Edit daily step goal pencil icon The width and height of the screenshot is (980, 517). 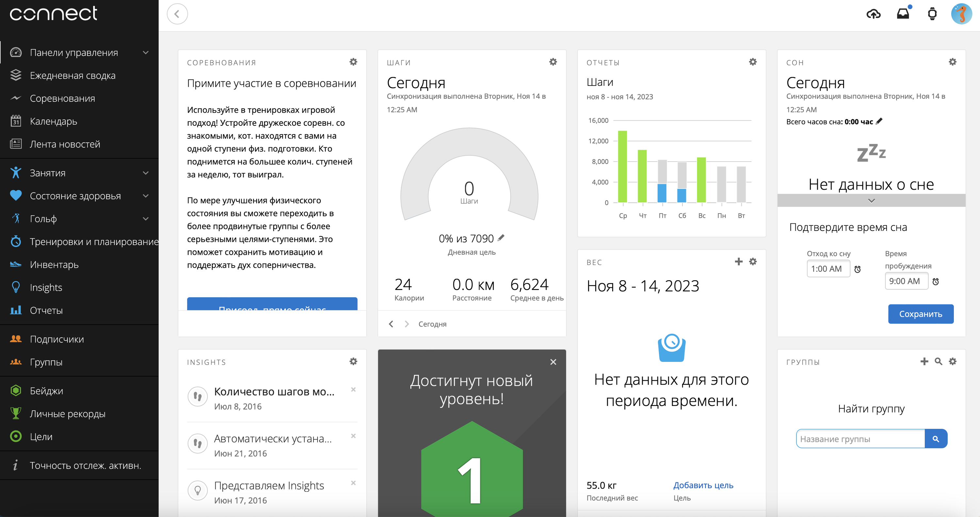click(x=501, y=238)
